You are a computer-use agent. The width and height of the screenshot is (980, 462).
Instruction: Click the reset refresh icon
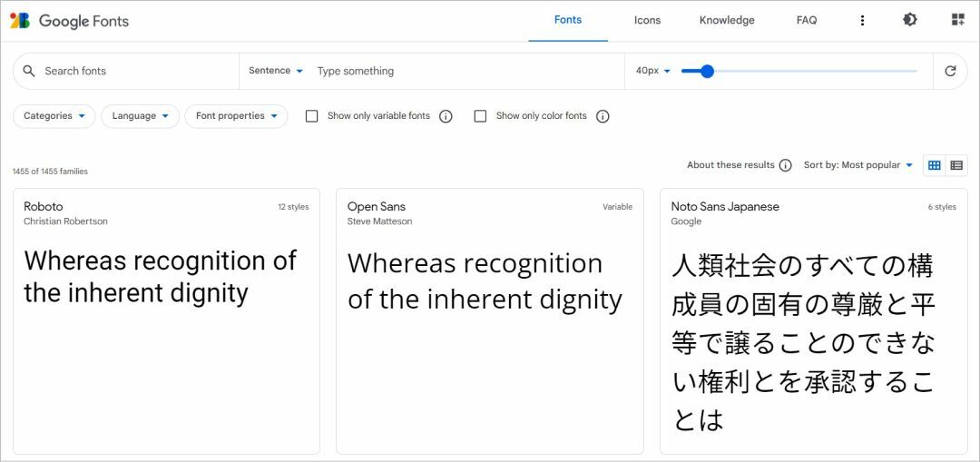pos(950,71)
